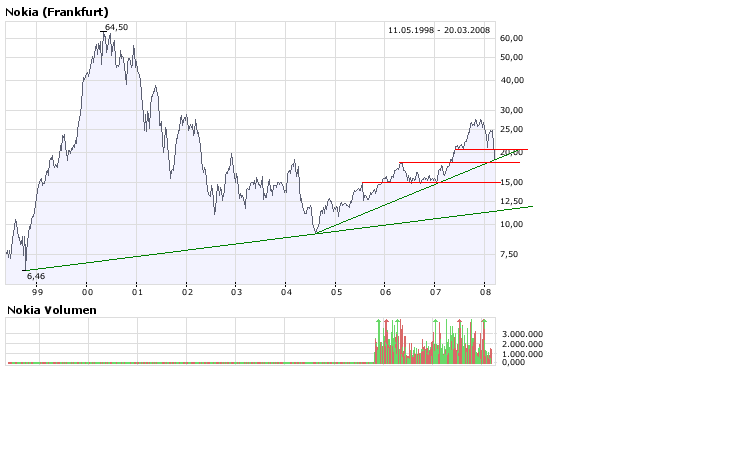Click the 05 year axis label

pyautogui.click(x=336, y=292)
